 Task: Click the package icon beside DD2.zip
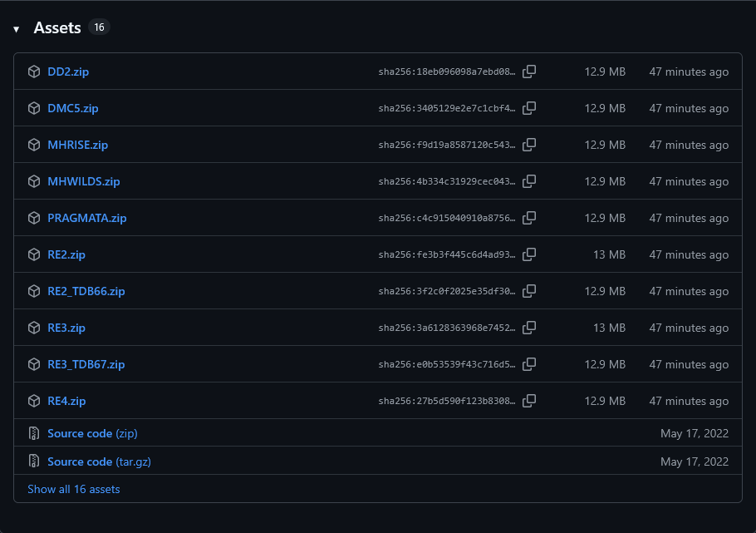coord(34,72)
